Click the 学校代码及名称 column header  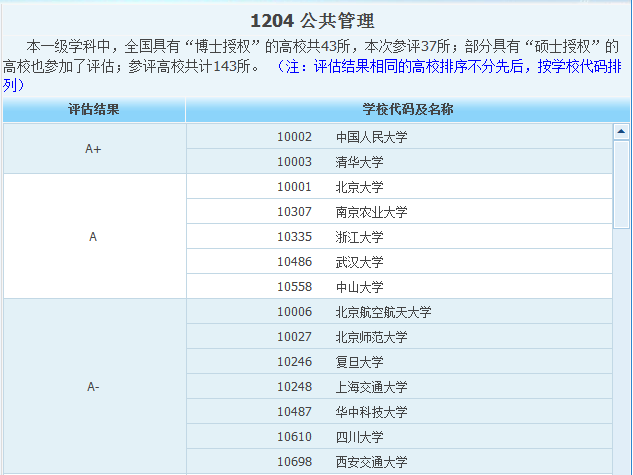407,109
